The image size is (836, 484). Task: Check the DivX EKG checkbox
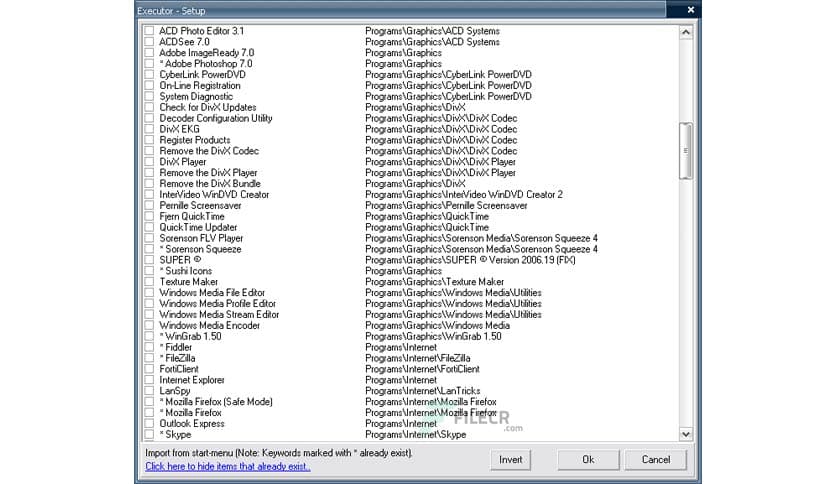point(149,129)
